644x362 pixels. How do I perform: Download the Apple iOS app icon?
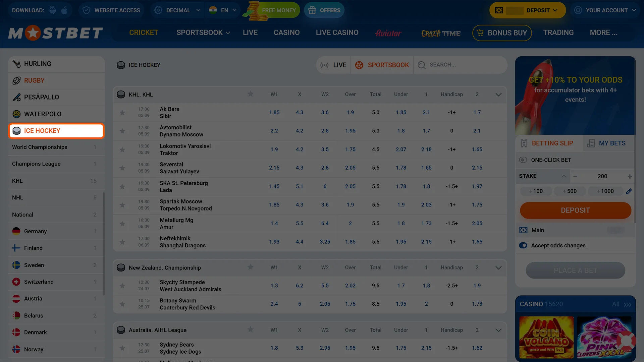coord(64,10)
